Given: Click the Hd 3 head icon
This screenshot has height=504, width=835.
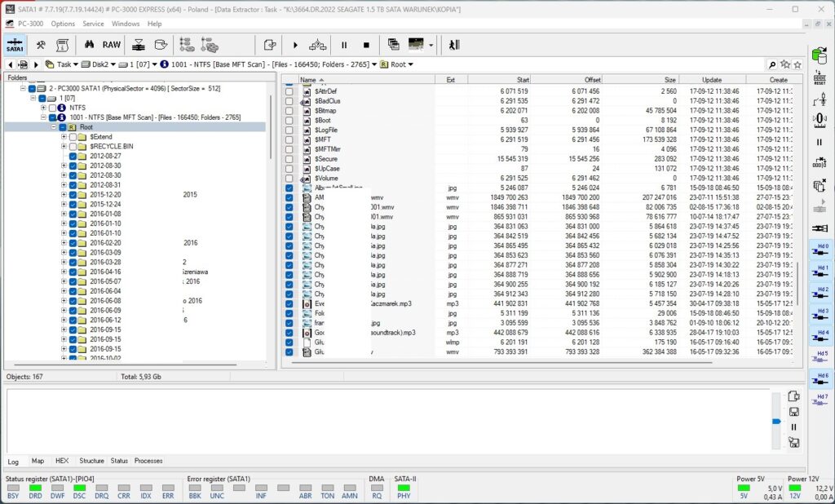Looking at the screenshot, I should pyautogui.click(x=820, y=315).
